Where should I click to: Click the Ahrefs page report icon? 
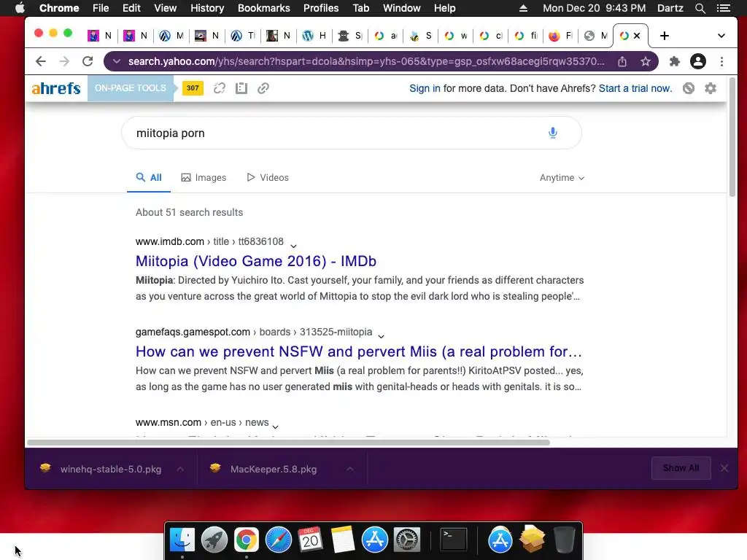[241, 88]
